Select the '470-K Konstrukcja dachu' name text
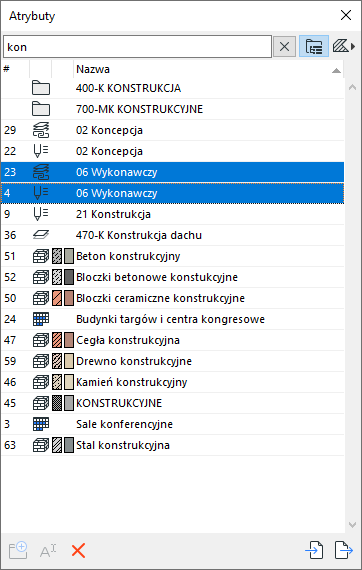Image resolution: width=362 pixels, height=570 pixels. pos(139,235)
